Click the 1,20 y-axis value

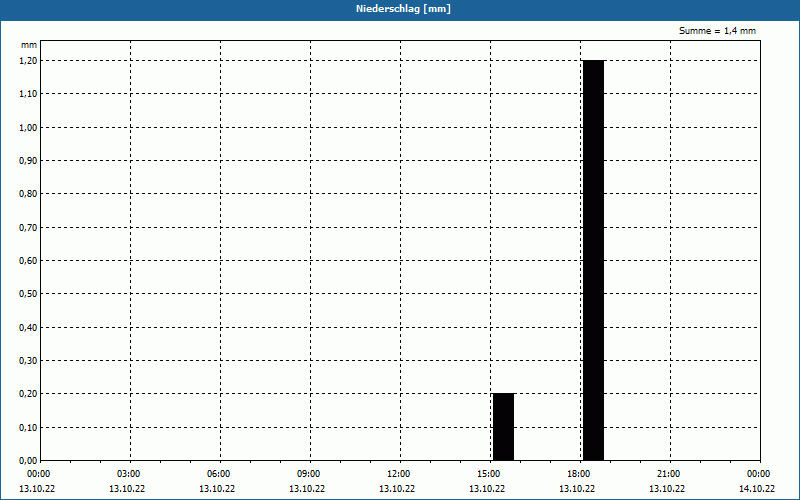click(x=28, y=61)
